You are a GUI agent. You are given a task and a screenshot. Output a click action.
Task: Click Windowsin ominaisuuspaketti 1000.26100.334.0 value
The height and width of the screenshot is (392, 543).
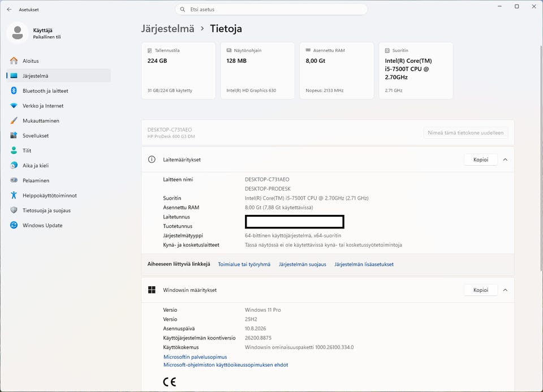coord(299,347)
